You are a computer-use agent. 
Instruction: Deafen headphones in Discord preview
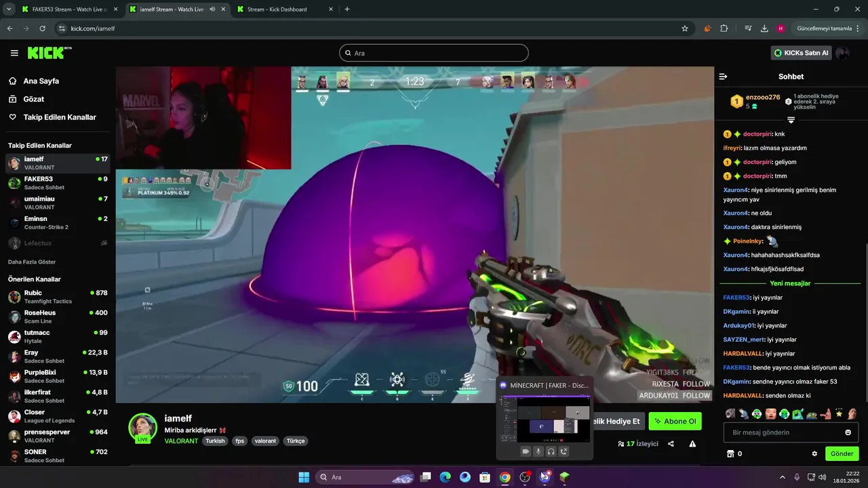click(551, 451)
